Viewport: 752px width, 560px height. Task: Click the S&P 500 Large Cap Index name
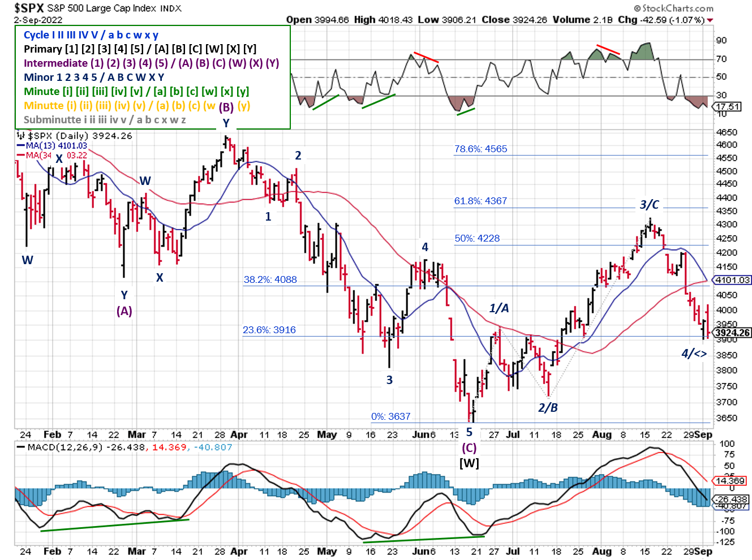[x=102, y=8]
